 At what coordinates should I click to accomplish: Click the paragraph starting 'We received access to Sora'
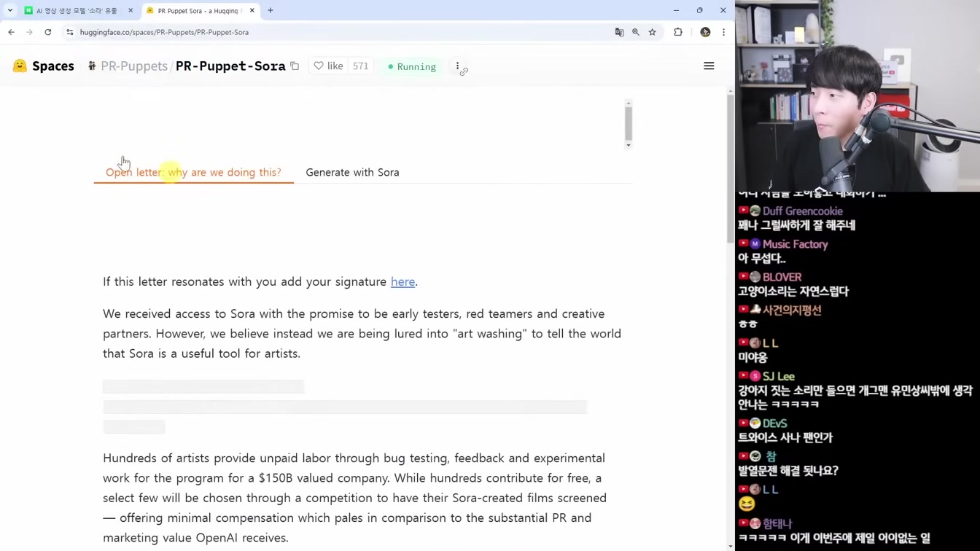pos(362,334)
